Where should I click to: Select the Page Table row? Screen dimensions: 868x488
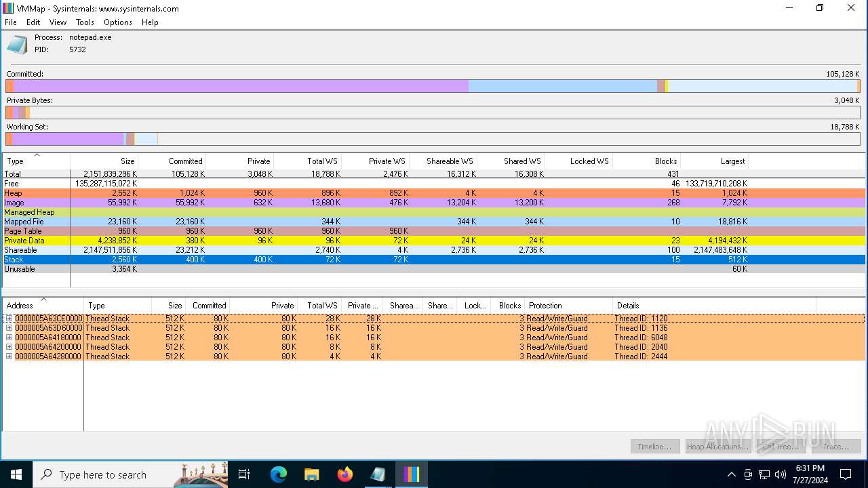click(x=434, y=231)
